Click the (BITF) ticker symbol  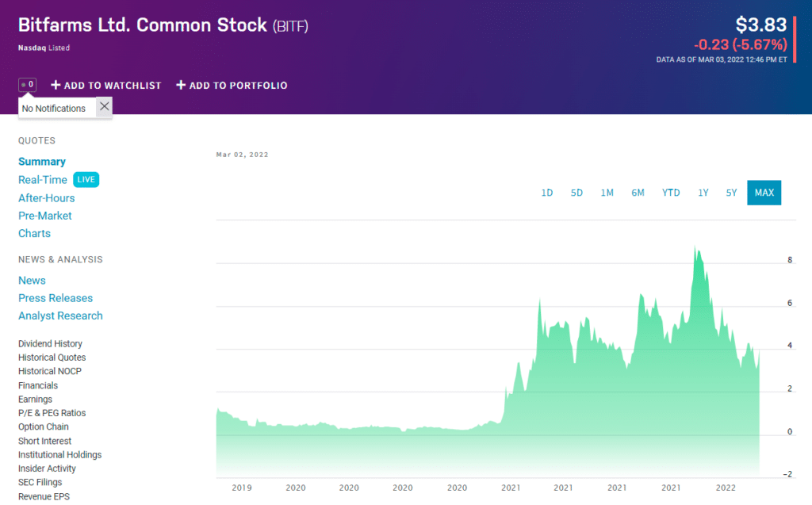pos(290,26)
